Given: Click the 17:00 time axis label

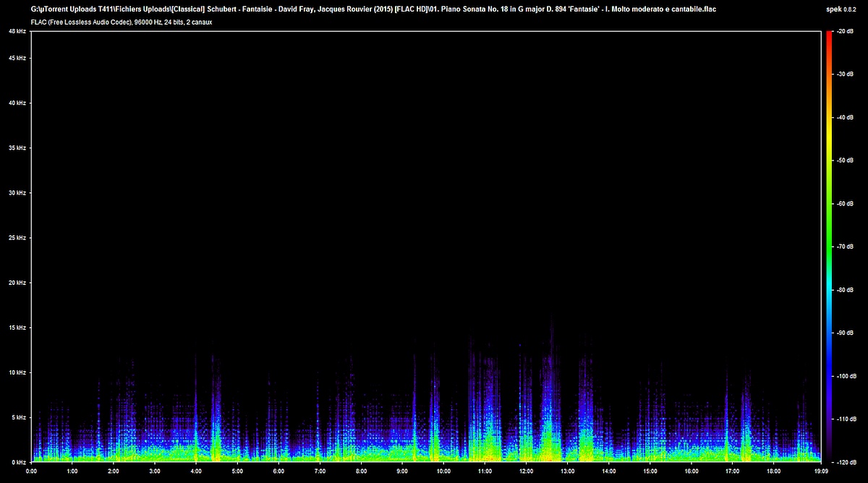Looking at the screenshot, I should [733, 471].
